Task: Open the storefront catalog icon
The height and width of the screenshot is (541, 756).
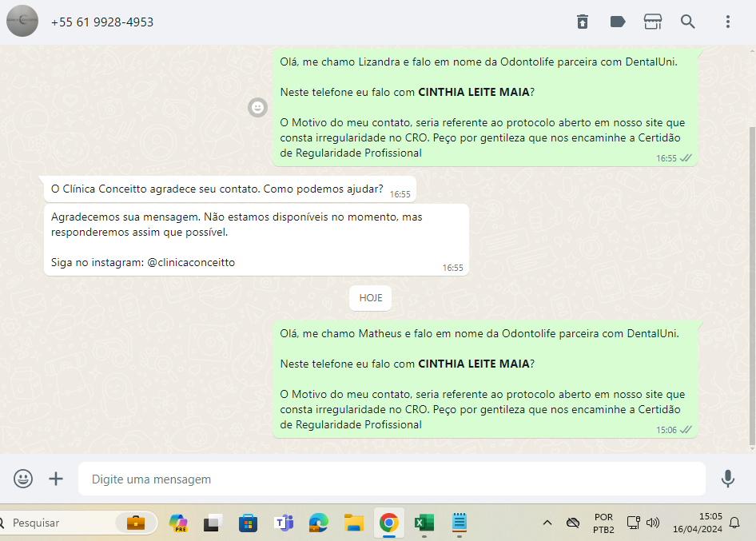Action: pyautogui.click(x=653, y=22)
